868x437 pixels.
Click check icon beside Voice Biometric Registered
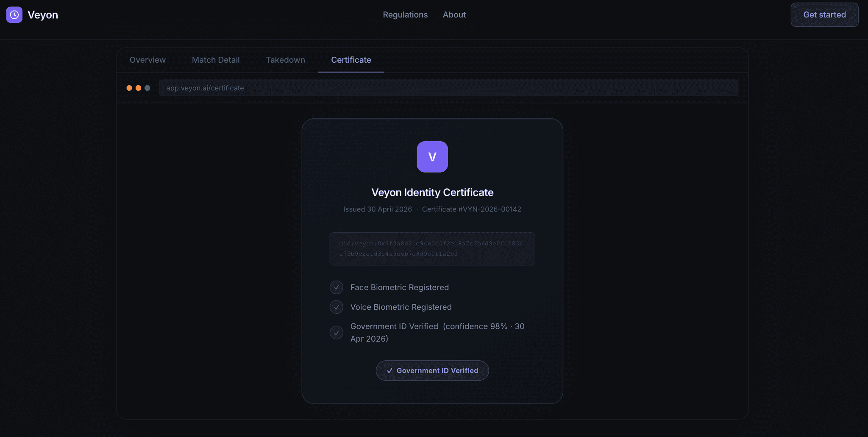tap(337, 307)
